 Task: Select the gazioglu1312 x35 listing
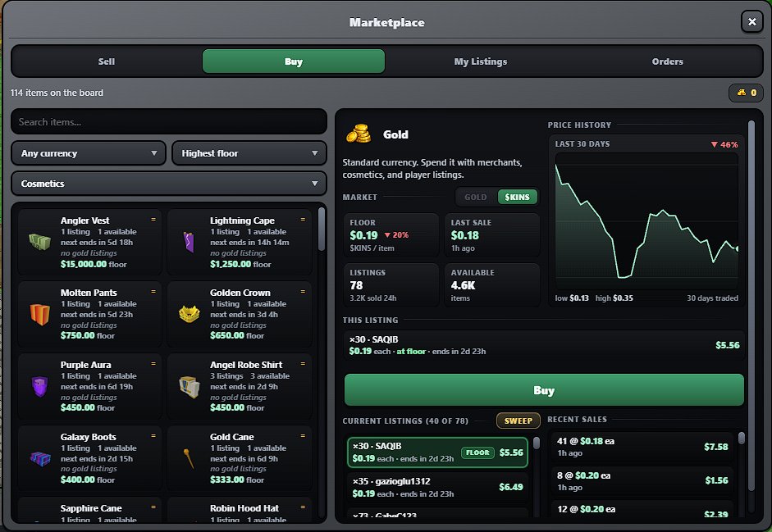pos(437,487)
